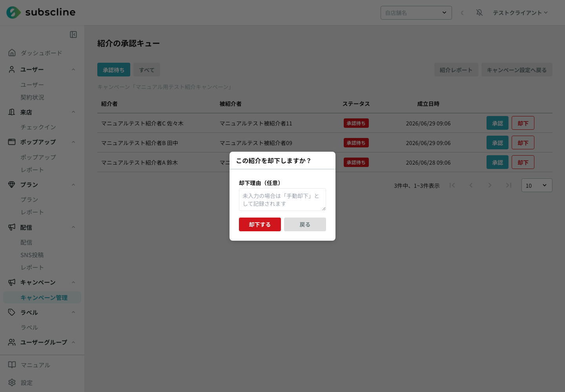The width and height of the screenshot is (565, 392).
Task: Click the ダッシュボード home icon
Action: coord(12,53)
